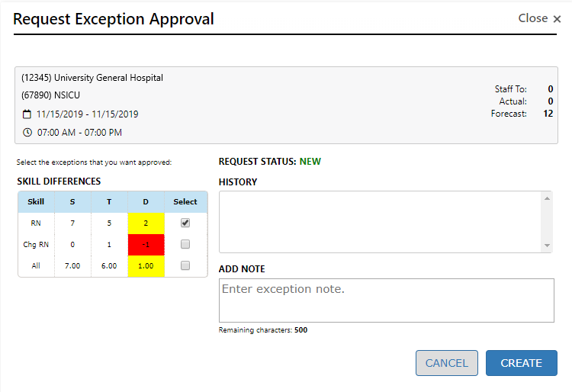The height and width of the screenshot is (392, 572).
Task: Check the Chg RN Select checkbox
Action: pyautogui.click(x=185, y=244)
